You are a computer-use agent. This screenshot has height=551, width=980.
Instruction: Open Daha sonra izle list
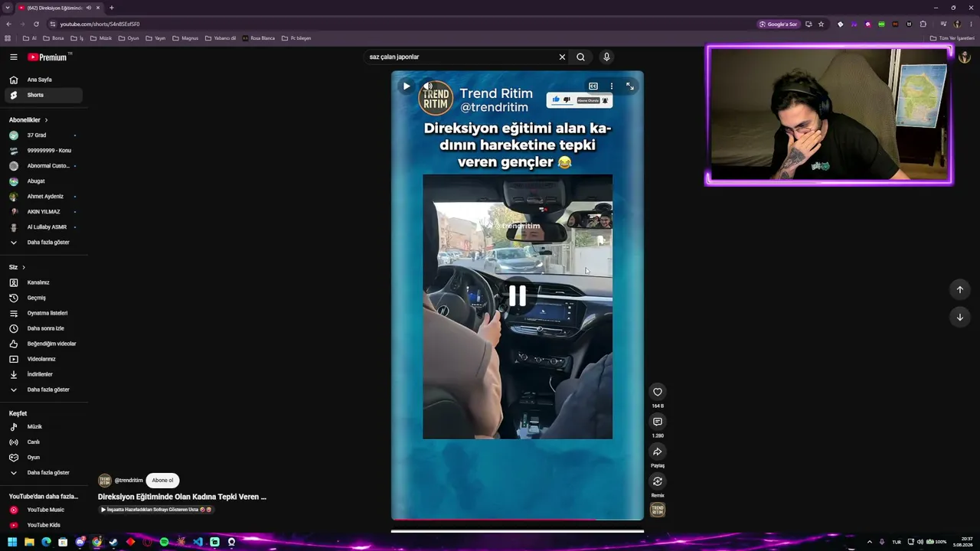point(44,328)
